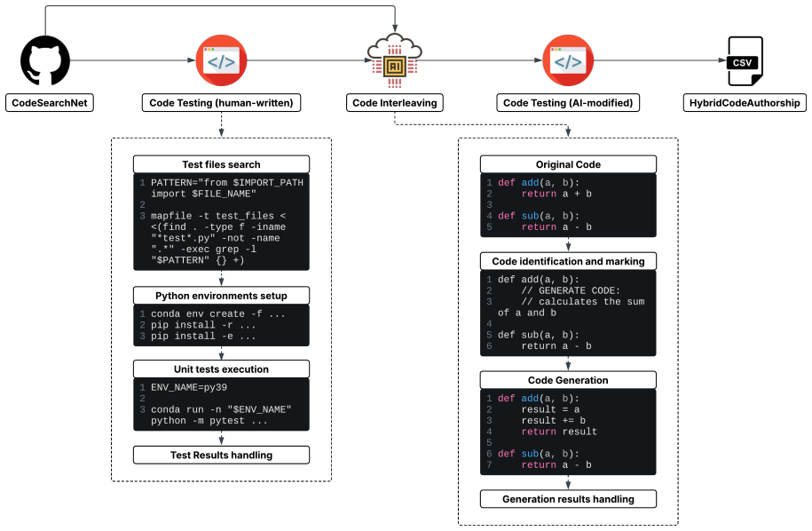Image resolution: width=812 pixels, height=531 pixels.
Task: Click the Original Code header
Action: (568, 164)
